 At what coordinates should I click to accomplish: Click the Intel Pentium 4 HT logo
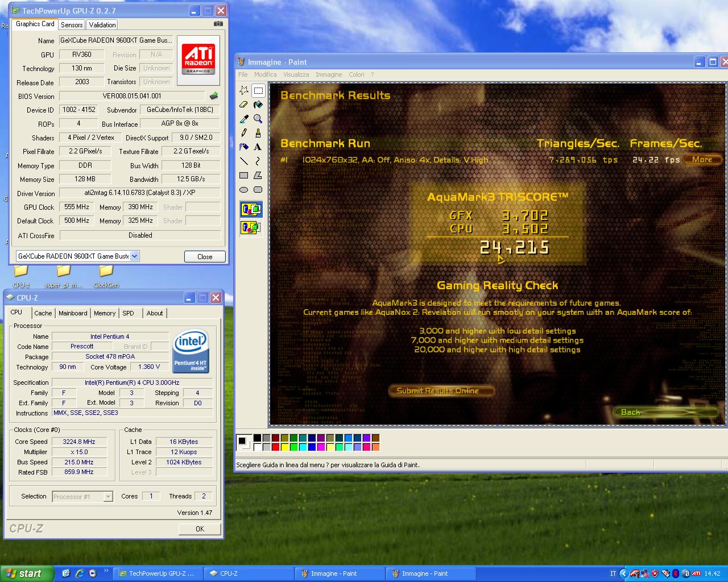tap(191, 351)
